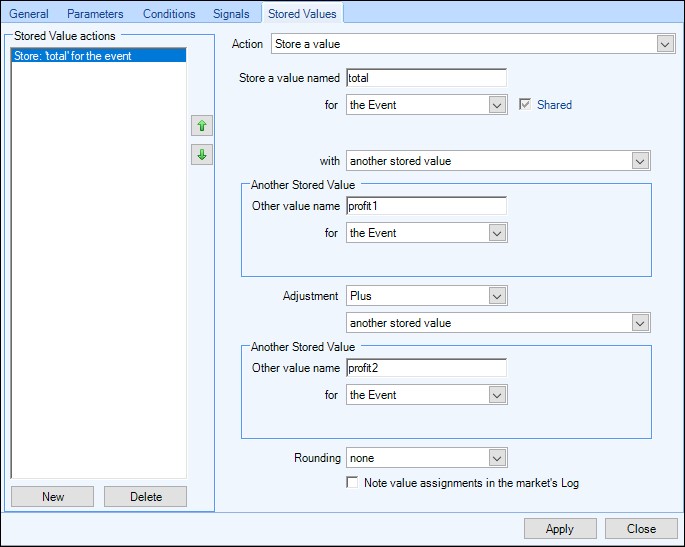This screenshot has width=685, height=547.
Task: Click the New button
Action: point(52,497)
